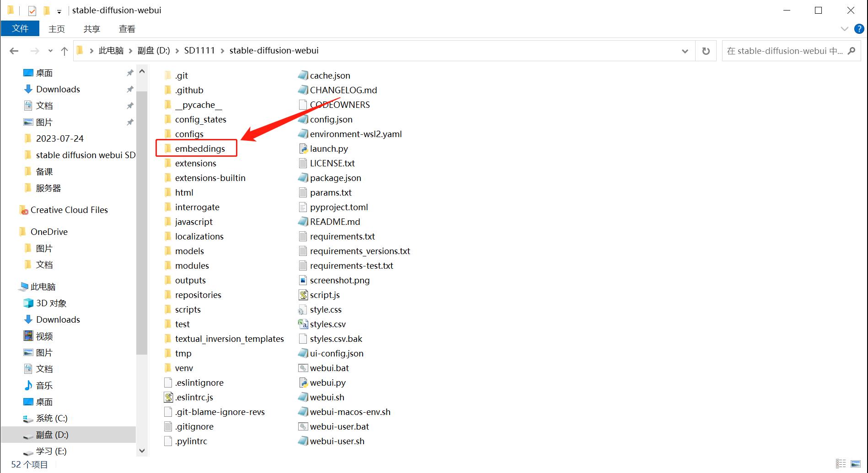Refresh the current folder view
Screen dimensions: 868x473
click(706, 51)
